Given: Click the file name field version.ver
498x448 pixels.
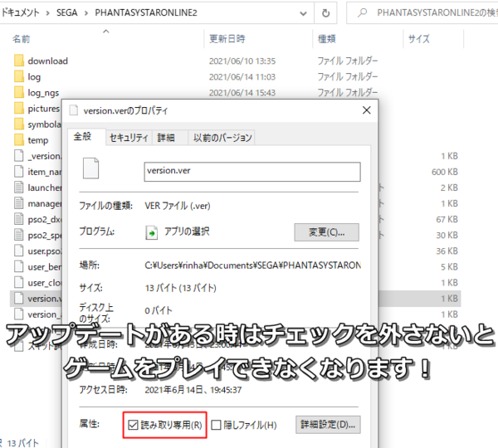Looking at the screenshot, I should click(x=252, y=172).
